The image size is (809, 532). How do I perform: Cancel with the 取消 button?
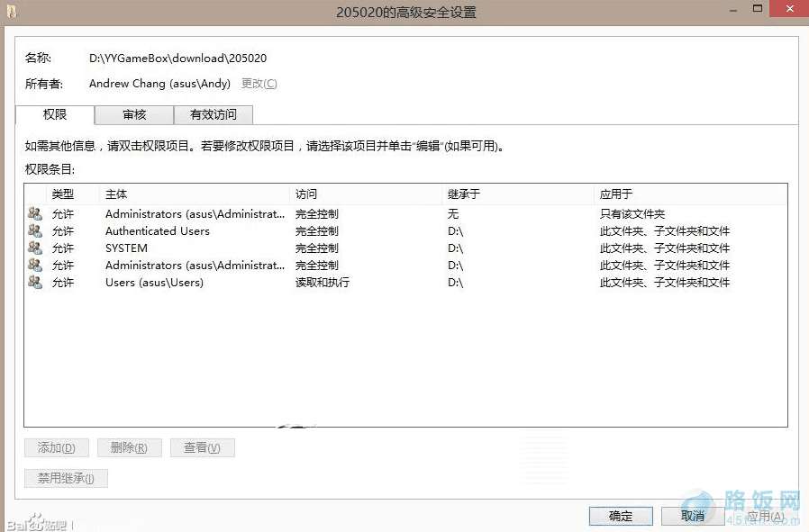click(693, 516)
